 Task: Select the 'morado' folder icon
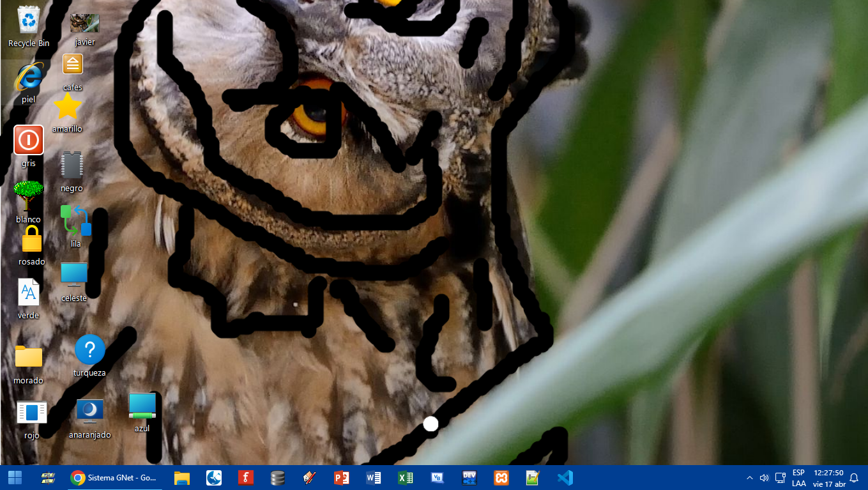click(x=29, y=356)
